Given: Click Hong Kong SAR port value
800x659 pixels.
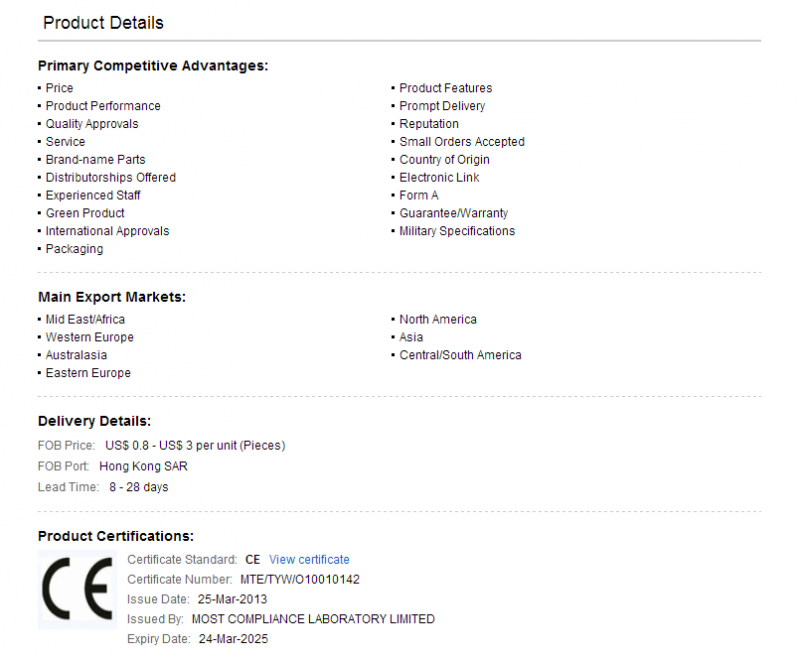Looking at the screenshot, I should click(143, 466).
